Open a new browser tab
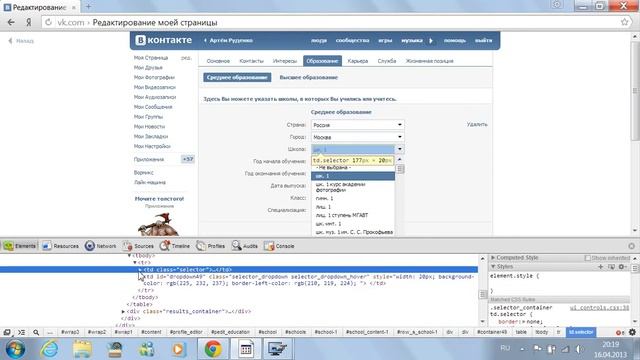This screenshot has height=360, width=640. tap(89, 7)
